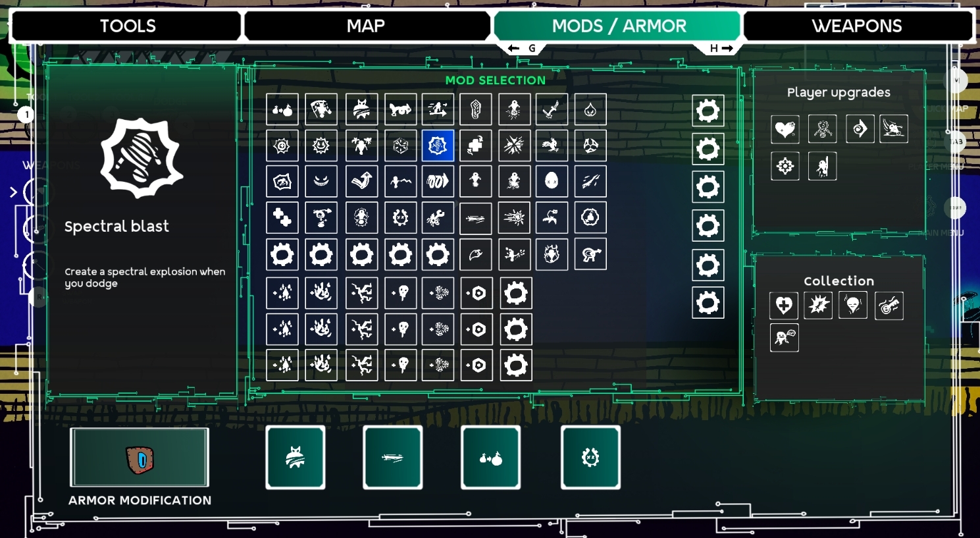Select the dice cube mod icon

point(400,146)
